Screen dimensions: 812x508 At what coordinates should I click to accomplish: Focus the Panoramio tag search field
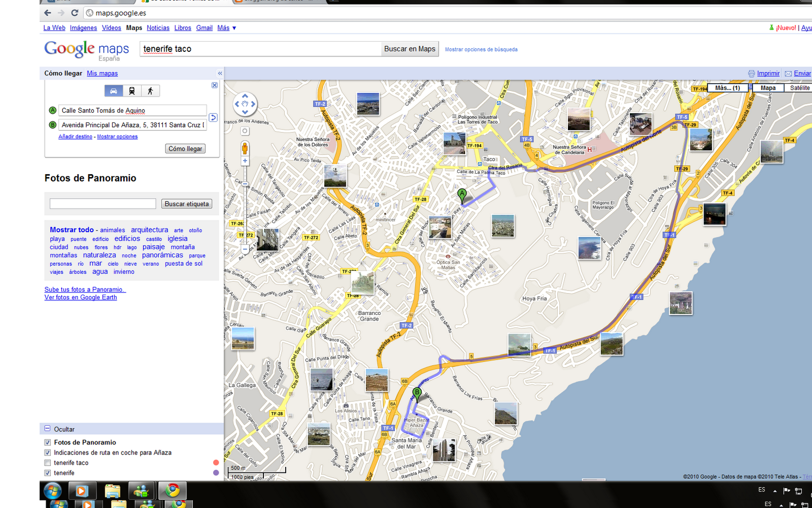coord(103,204)
